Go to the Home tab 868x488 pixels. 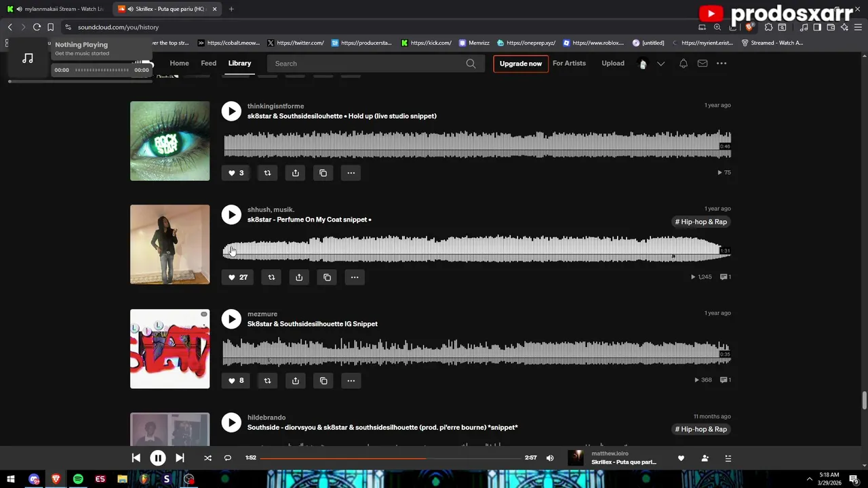[x=179, y=64]
